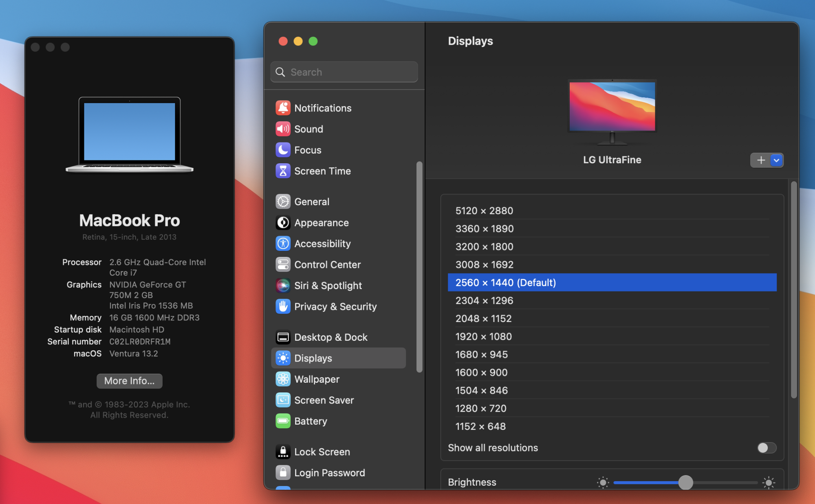
Task: Adjust the Brightness slider knob
Action: [x=685, y=482]
